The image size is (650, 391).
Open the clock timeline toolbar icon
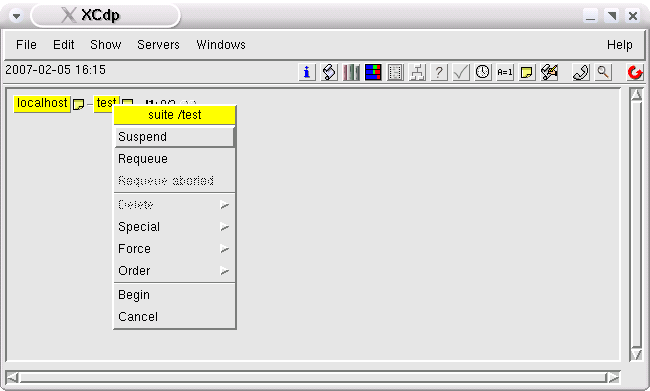483,72
